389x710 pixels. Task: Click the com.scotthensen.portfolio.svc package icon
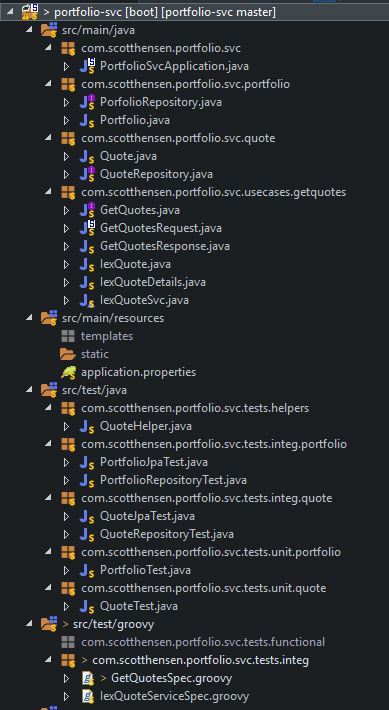coord(68,48)
